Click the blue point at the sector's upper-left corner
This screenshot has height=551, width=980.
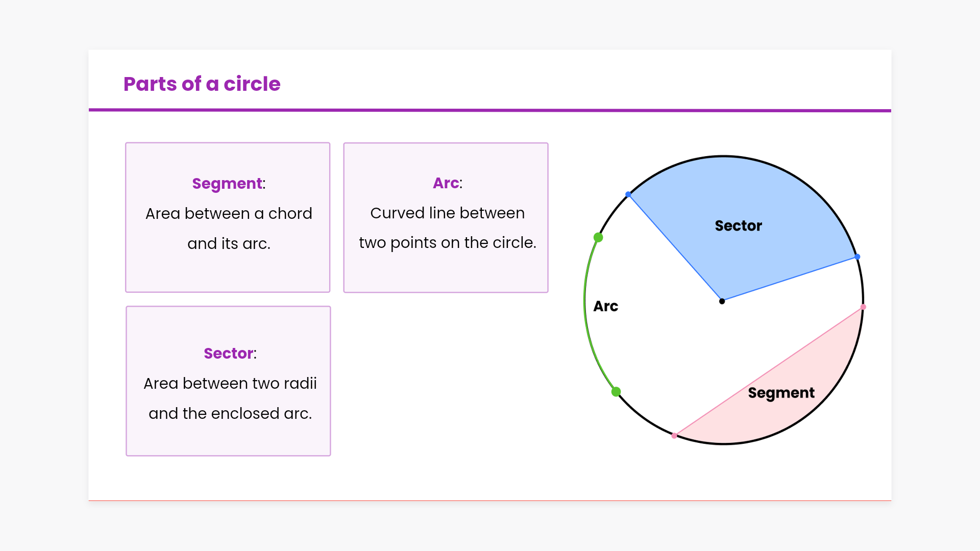point(628,194)
